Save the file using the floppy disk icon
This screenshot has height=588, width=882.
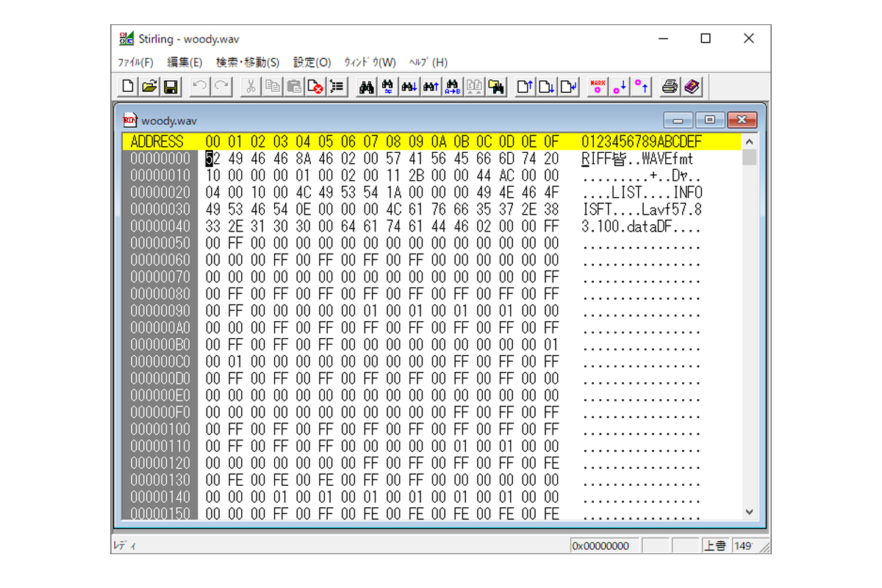(171, 87)
